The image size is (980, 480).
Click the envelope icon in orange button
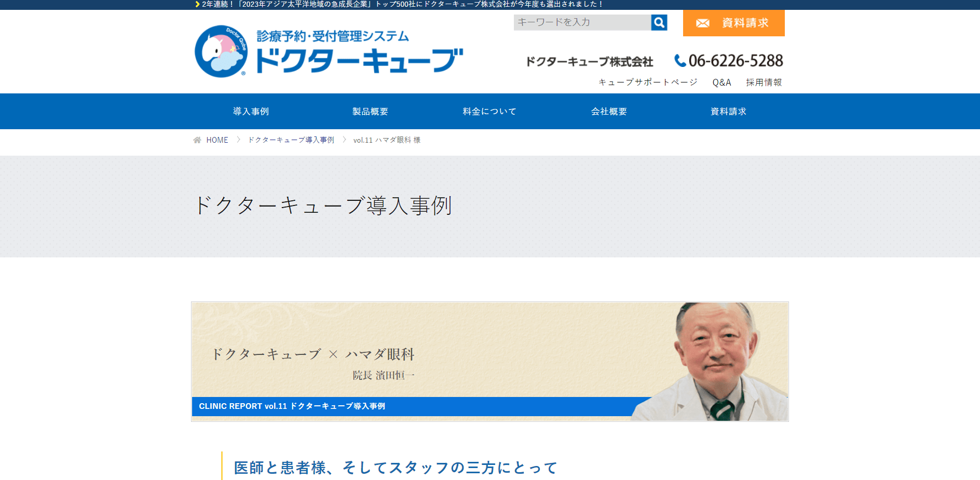point(702,23)
